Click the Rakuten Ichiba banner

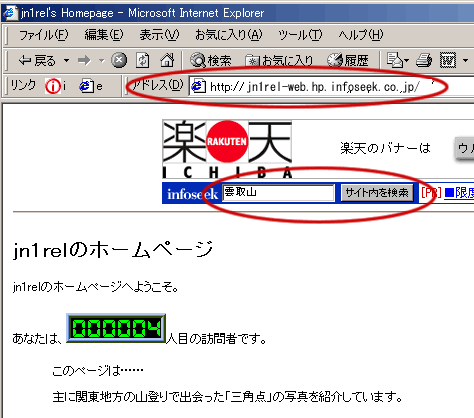227,149
